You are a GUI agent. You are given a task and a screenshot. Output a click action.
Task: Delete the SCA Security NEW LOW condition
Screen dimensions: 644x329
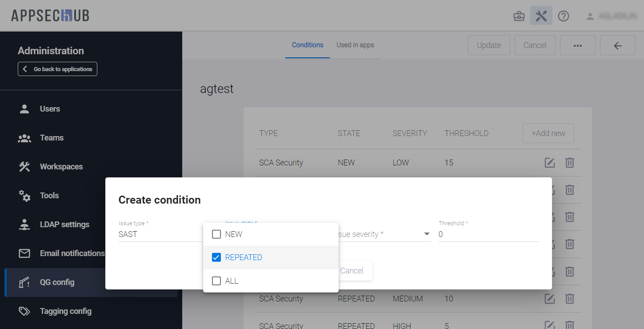click(x=569, y=163)
